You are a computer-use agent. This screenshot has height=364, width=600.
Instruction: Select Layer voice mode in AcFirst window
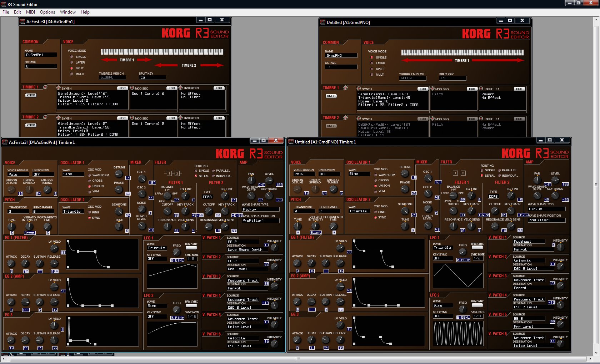[x=72, y=62]
